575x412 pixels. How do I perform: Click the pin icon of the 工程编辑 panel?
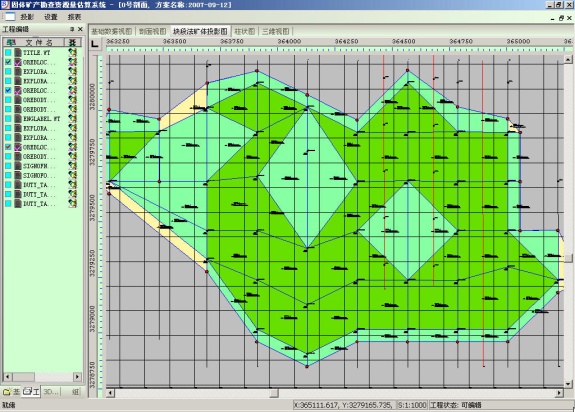(72, 29)
